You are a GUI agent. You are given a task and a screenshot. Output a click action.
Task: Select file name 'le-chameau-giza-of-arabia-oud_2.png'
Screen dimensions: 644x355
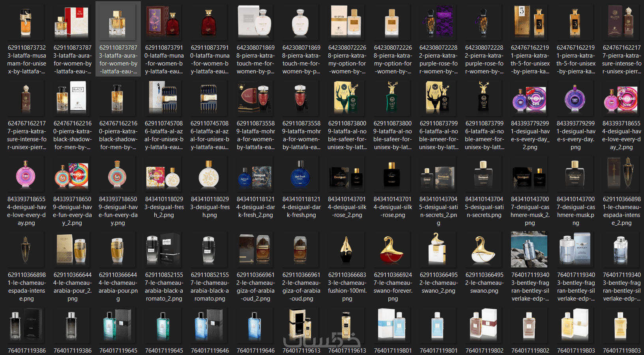point(255,287)
